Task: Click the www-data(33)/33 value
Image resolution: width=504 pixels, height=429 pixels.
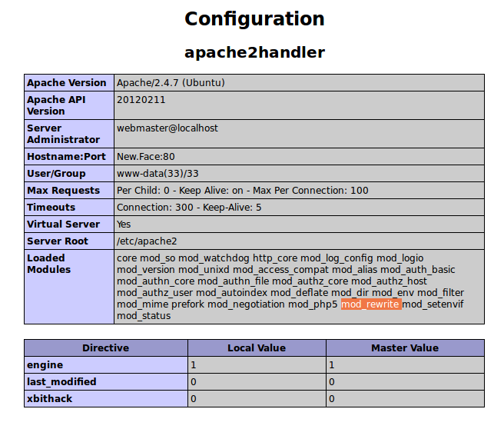Action: click(x=157, y=174)
